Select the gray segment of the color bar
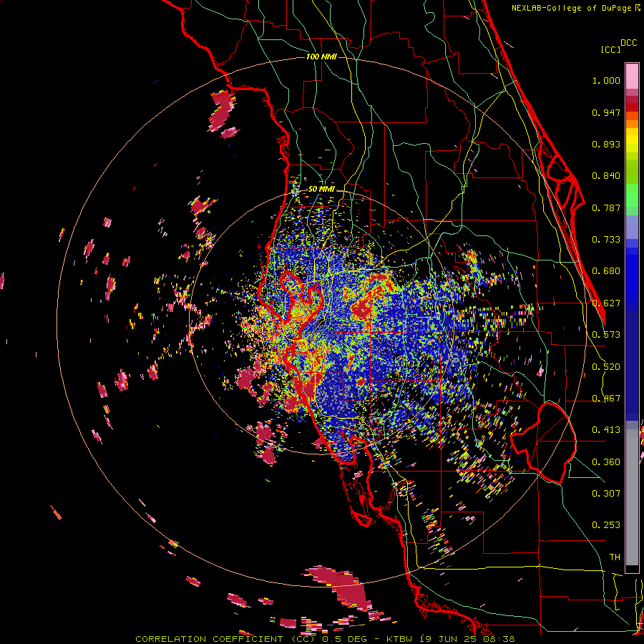 click(x=632, y=497)
